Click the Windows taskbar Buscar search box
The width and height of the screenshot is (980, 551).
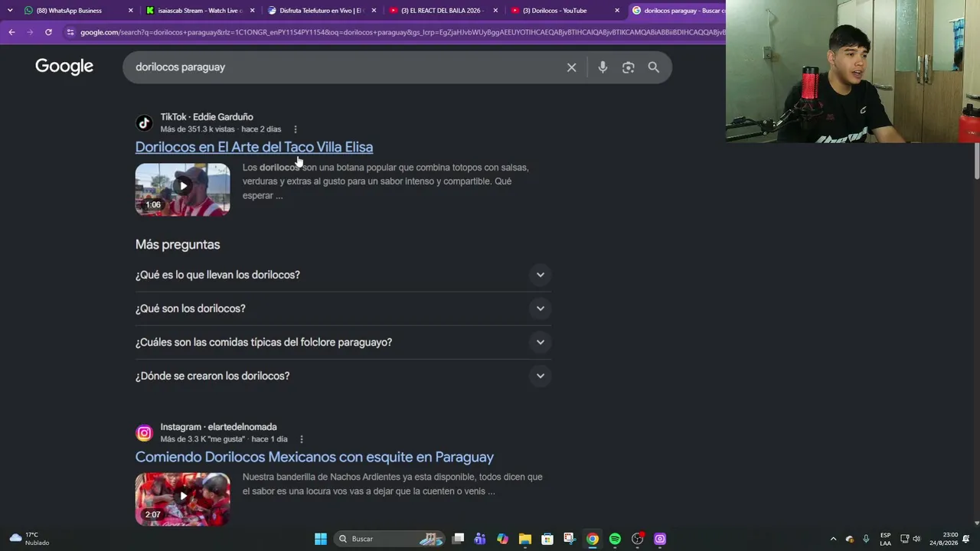(x=390, y=539)
